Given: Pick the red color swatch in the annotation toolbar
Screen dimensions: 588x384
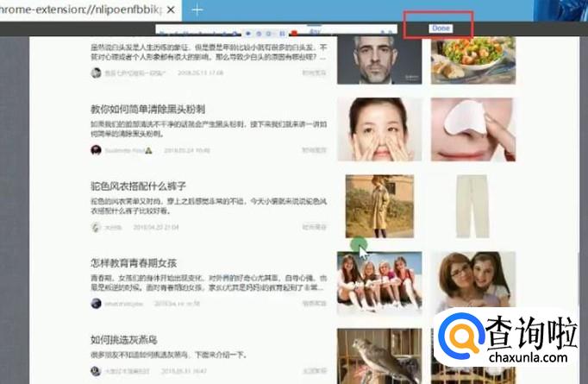Looking at the screenshot, I should 294,34.
